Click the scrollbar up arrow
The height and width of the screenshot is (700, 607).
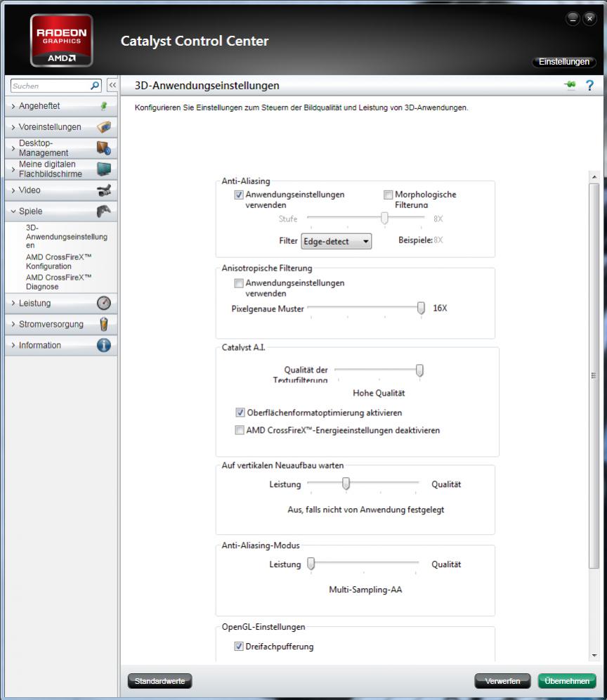pos(594,177)
